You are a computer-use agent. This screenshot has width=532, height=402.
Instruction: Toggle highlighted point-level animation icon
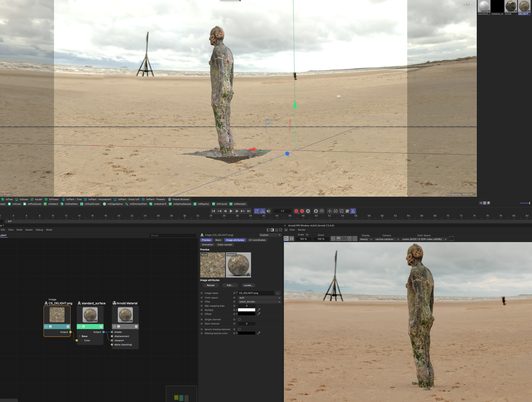point(353,211)
